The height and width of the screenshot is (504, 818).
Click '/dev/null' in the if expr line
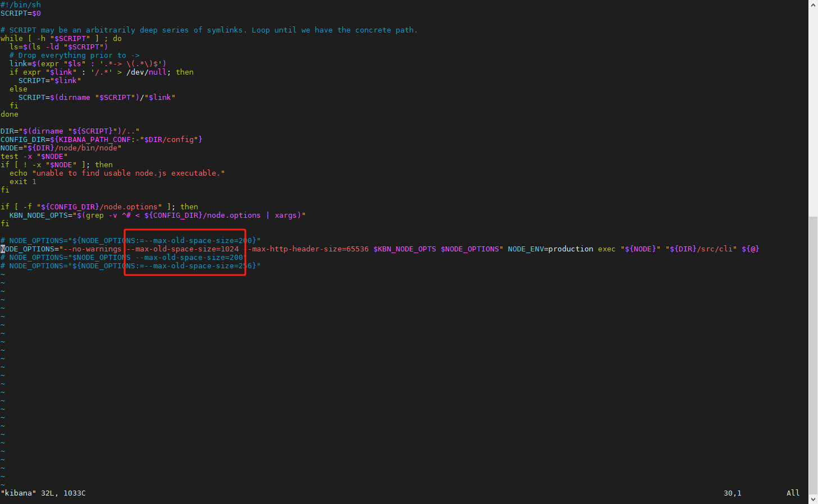click(x=147, y=72)
